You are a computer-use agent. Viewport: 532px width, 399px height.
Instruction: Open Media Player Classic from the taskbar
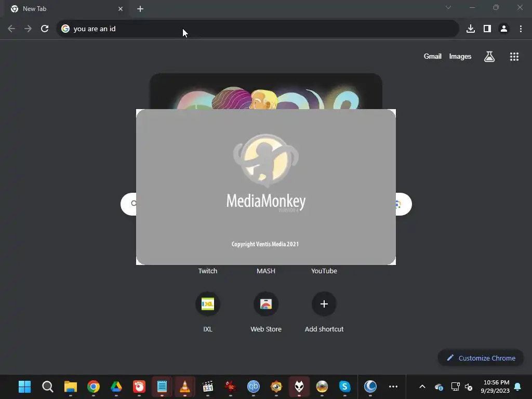[x=208, y=387]
